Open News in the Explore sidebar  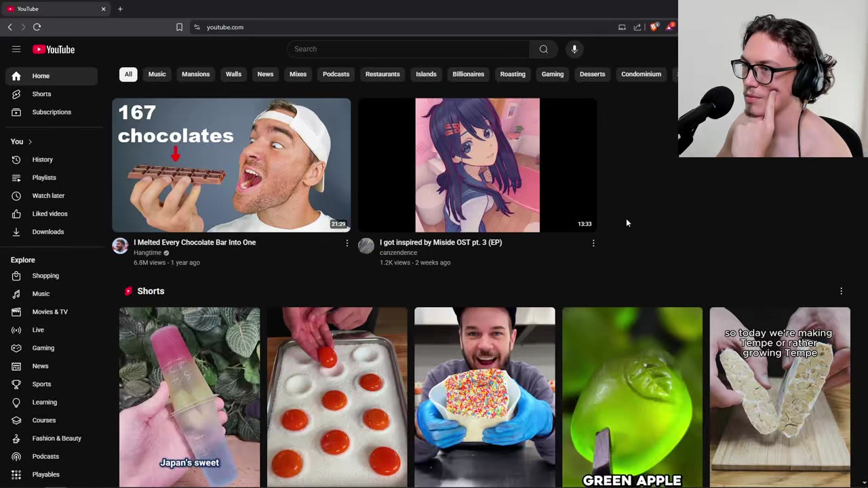(52, 366)
